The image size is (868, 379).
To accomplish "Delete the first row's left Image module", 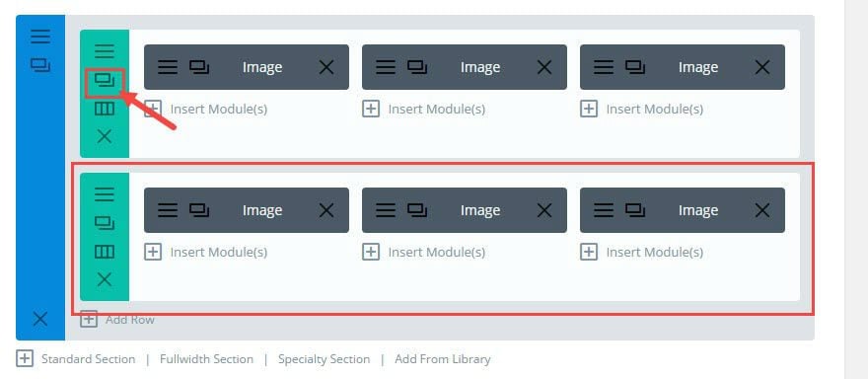I will [326, 67].
